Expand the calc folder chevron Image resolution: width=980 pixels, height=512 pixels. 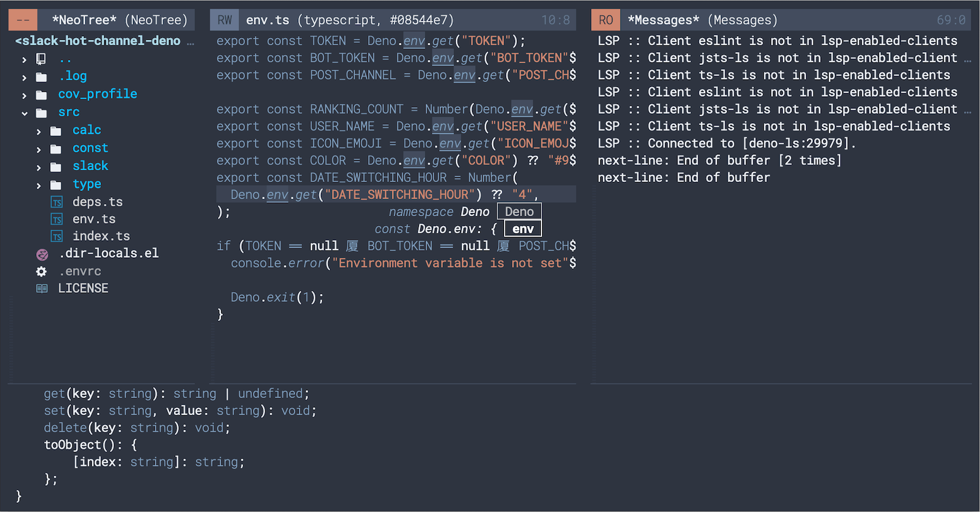[39, 131]
